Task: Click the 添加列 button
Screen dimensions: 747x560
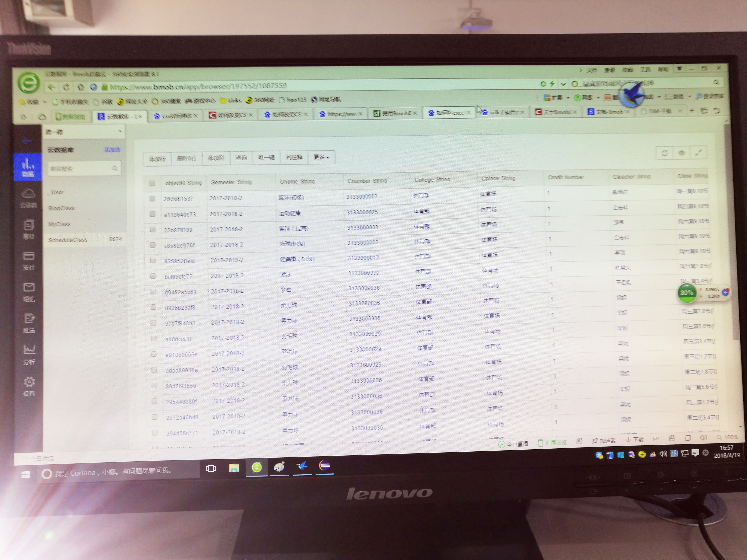Action: 216,158
